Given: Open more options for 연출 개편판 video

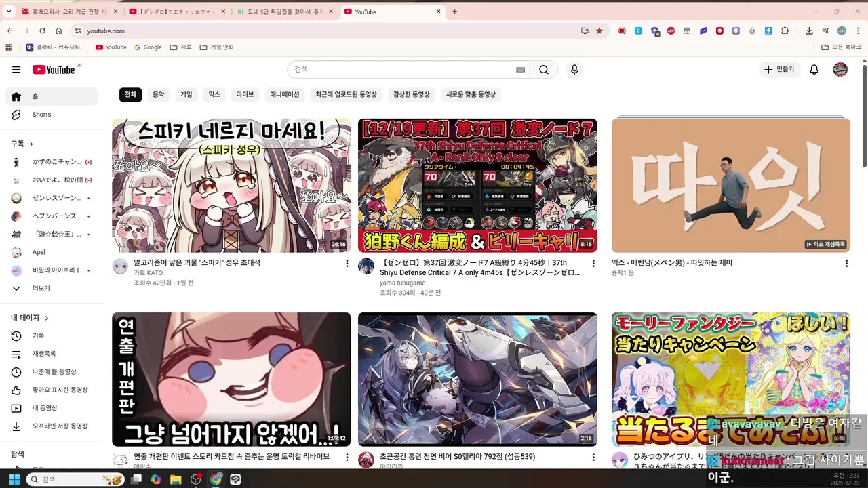Looking at the screenshot, I should [347, 457].
